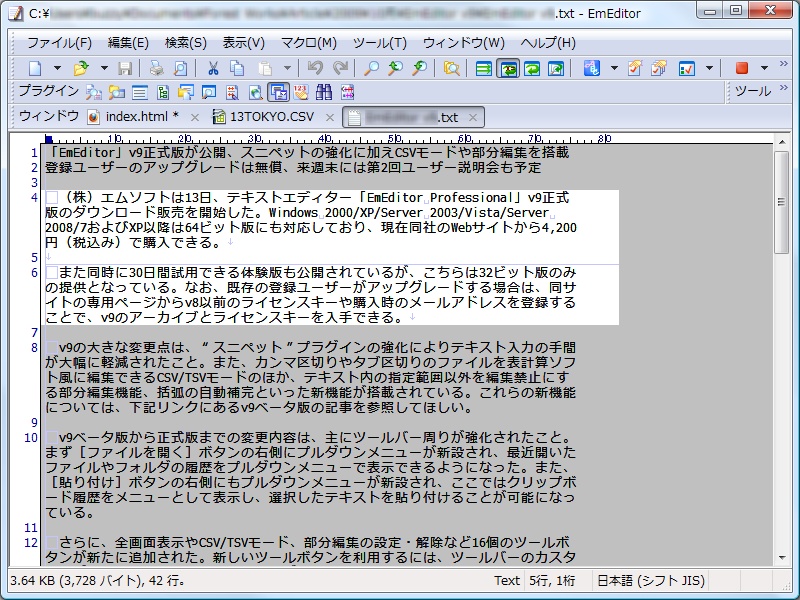Image resolution: width=800 pixels, height=600 pixels.
Task: Undo the last edit with the Undo arrow
Action: (315, 68)
